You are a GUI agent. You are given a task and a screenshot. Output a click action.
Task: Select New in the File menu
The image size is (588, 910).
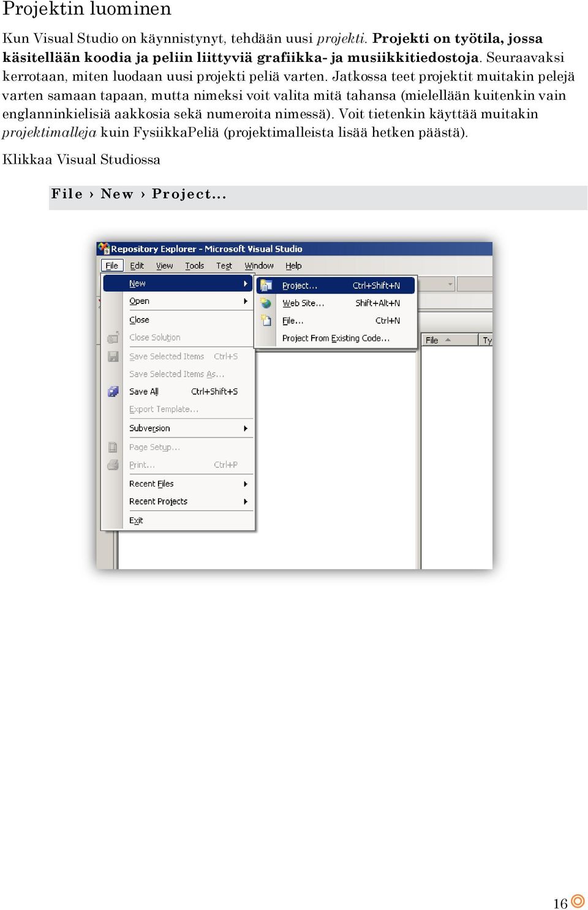pos(178,283)
